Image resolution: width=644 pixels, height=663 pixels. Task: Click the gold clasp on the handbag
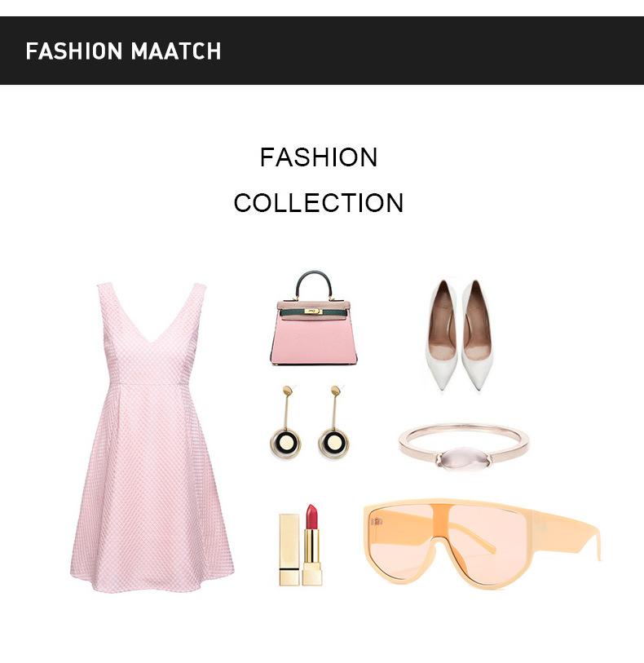click(x=313, y=312)
